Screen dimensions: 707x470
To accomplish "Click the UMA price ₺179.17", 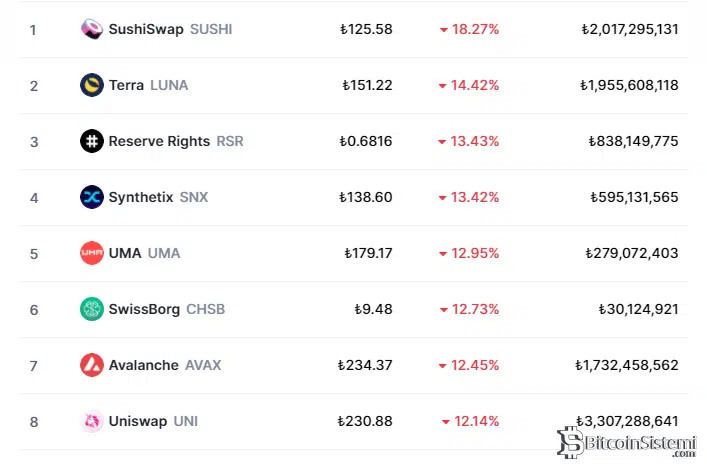I will (368, 253).
